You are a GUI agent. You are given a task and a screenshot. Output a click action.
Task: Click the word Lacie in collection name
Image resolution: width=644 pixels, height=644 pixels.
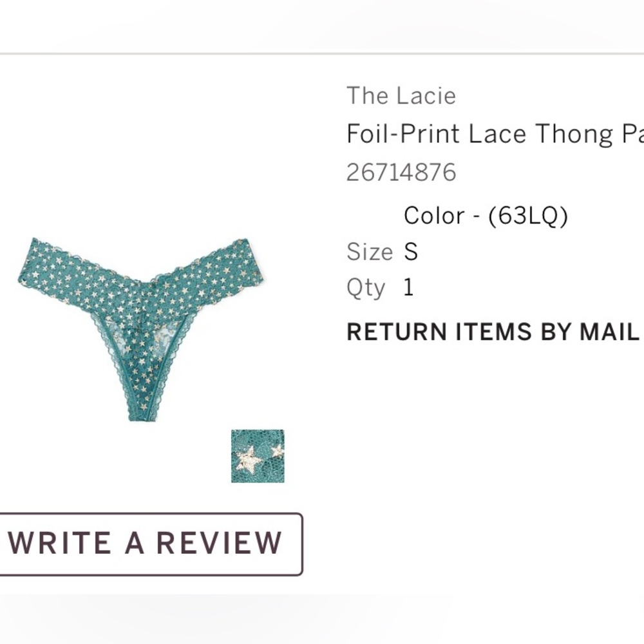(x=426, y=96)
